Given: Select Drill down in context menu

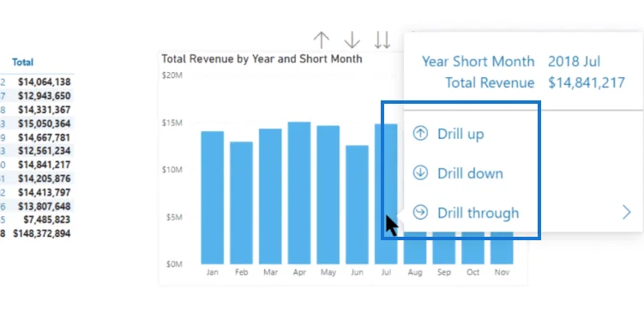Looking at the screenshot, I should 470,173.
